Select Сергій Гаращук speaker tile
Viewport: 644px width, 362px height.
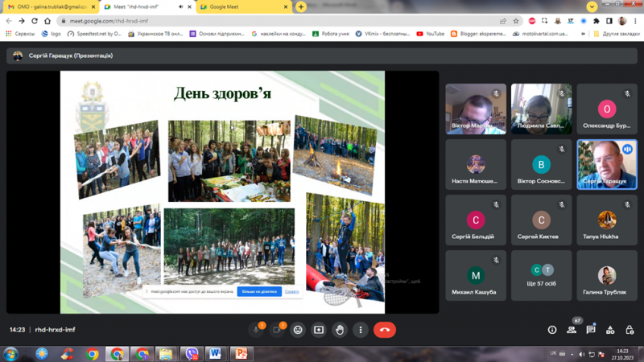click(607, 164)
